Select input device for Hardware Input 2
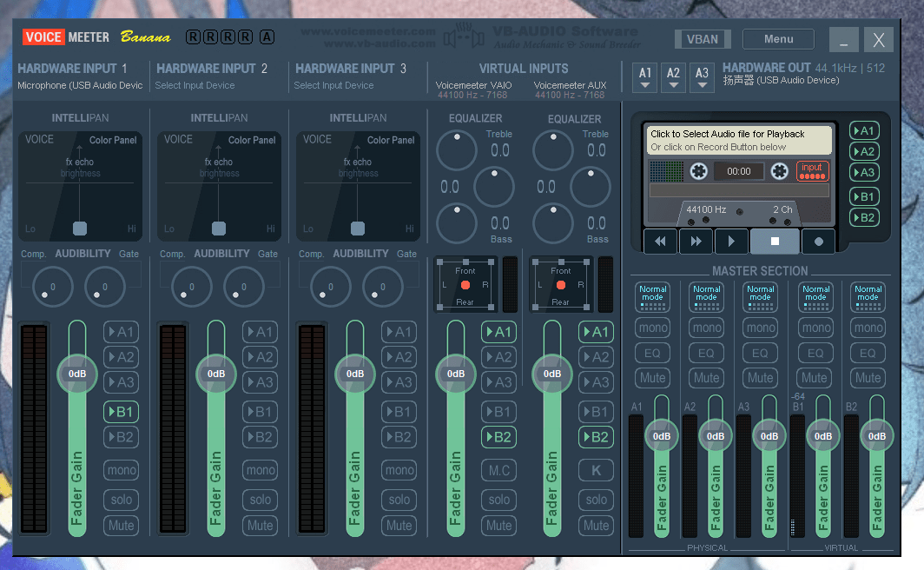 click(195, 85)
